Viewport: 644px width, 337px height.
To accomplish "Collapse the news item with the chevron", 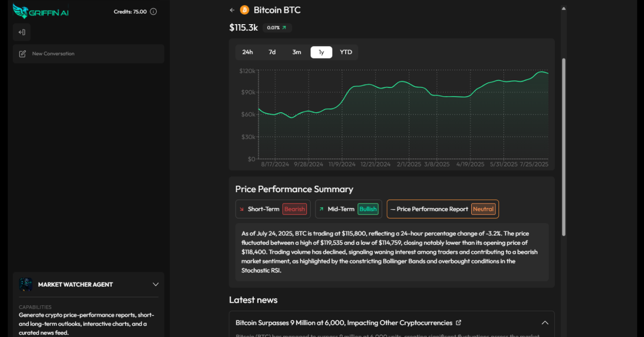I will [545, 323].
